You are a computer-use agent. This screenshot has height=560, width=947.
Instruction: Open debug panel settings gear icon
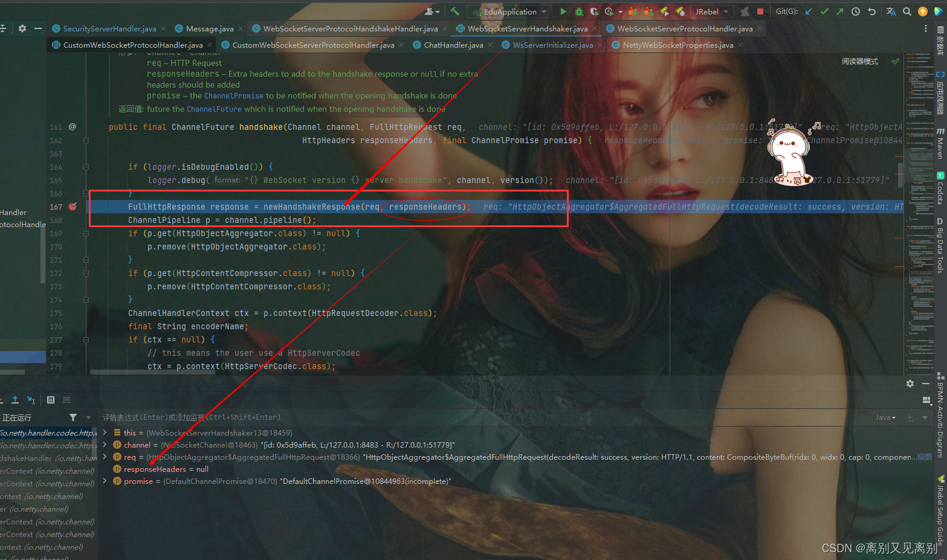coord(910,384)
